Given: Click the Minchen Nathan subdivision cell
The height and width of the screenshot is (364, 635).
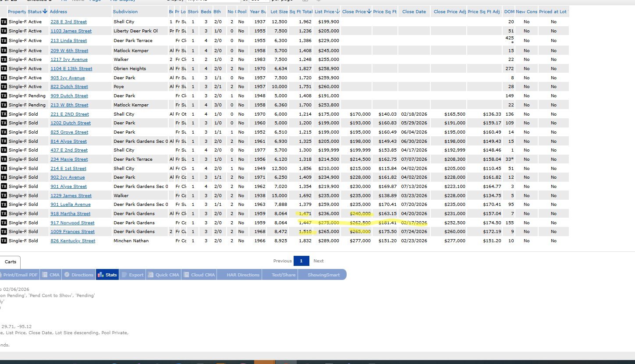Looking at the screenshot, I should click(x=131, y=241).
